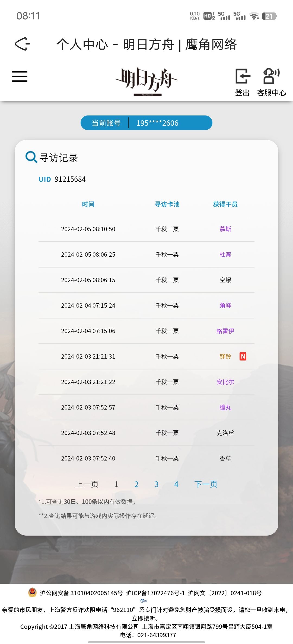Tap the police badge icon in footer
The height and width of the screenshot is (644, 293).
point(32,592)
